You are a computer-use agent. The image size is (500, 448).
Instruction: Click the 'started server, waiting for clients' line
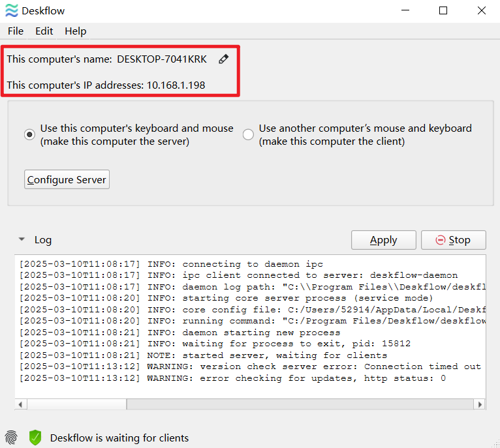point(203,355)
